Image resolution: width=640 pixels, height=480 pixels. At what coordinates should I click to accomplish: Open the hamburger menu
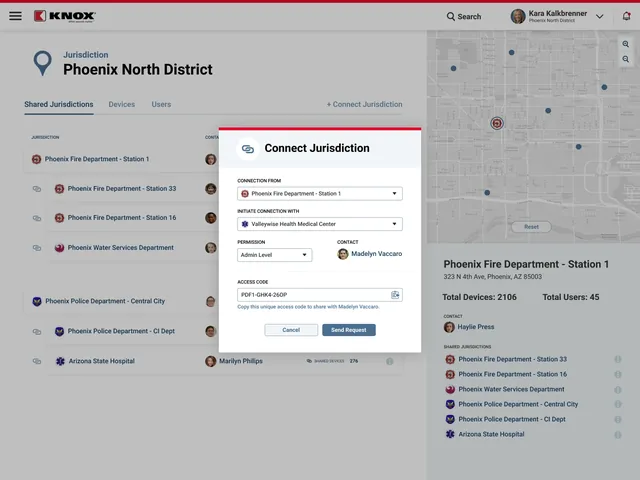coord(16,16)
